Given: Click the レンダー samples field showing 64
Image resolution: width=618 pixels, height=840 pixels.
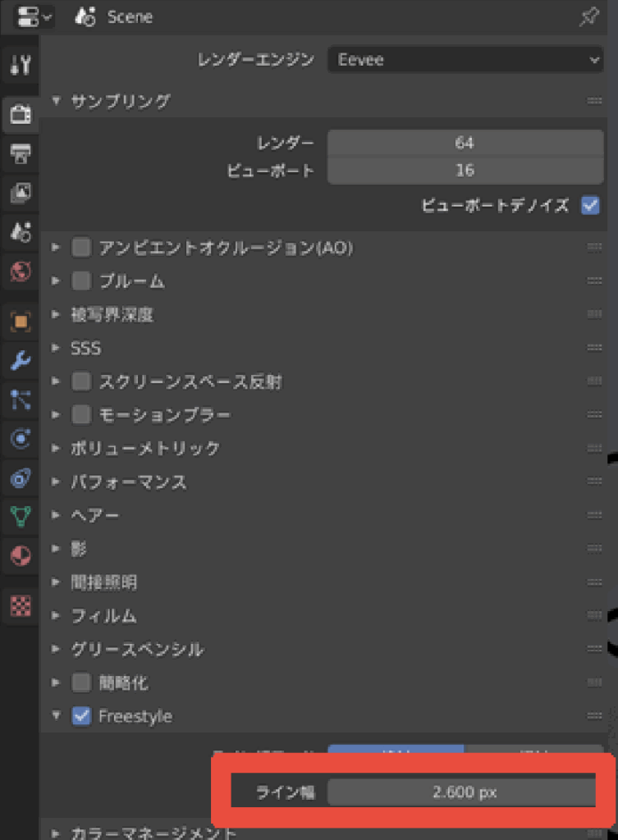Looking at the screenshot, I should (465, 143).
